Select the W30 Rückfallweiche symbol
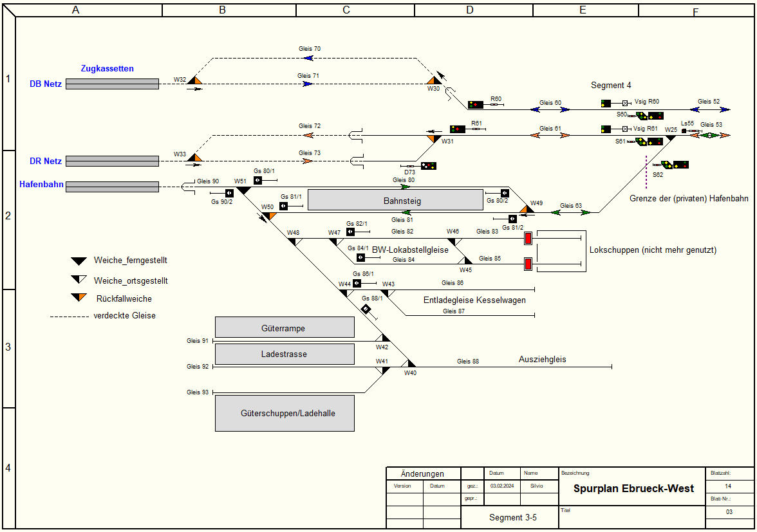 [x=433, y=80]
